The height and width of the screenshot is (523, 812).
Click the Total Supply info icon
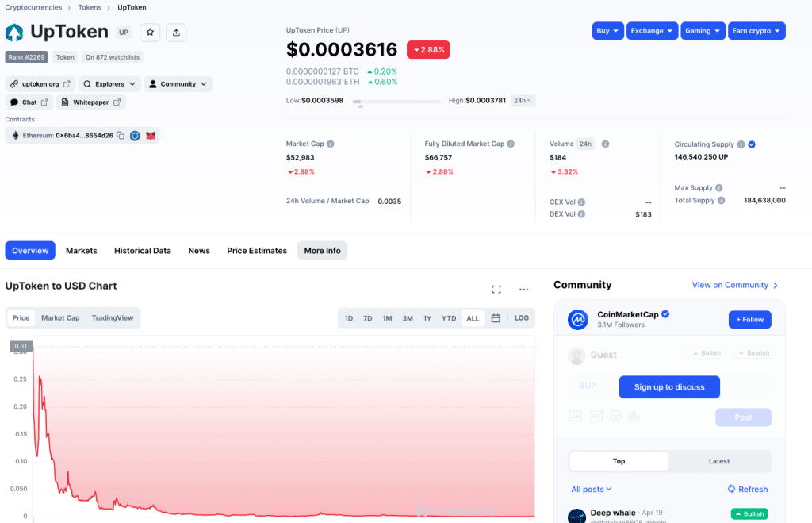pyautogui.click(x=722, y=200)
